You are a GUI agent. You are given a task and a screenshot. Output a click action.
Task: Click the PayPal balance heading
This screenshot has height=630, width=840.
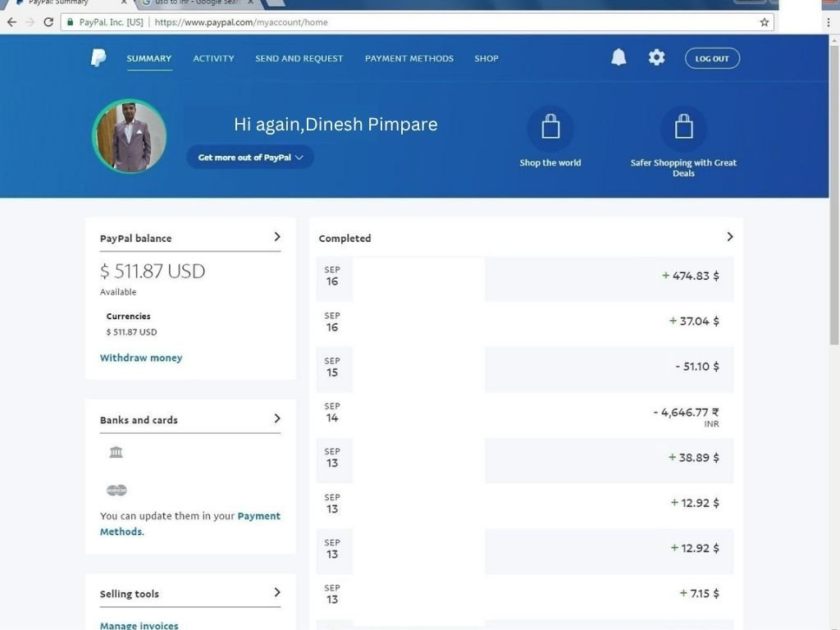[x=135, y=239]
